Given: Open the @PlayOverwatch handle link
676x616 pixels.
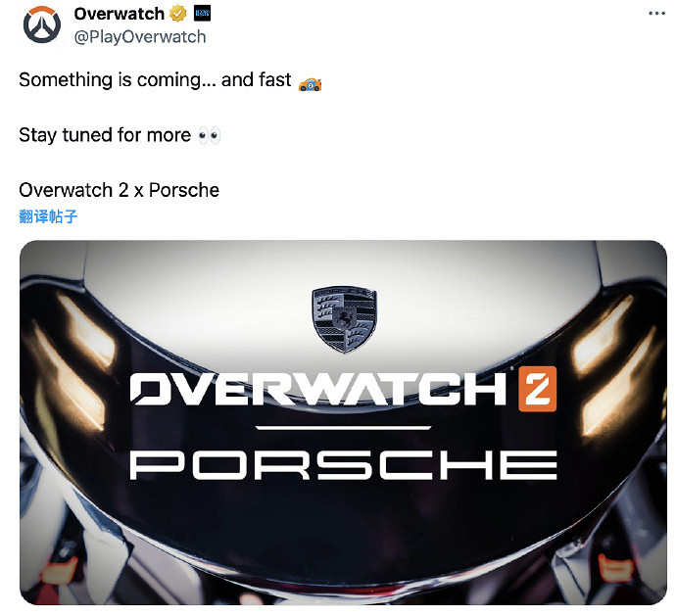Looking at the screenshot, I should pos(140,37).
